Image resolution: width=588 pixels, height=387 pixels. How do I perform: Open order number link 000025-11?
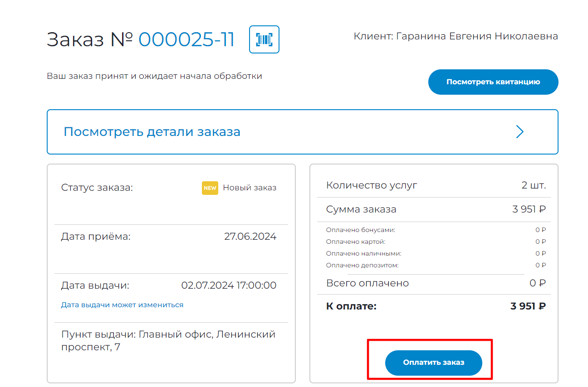pyautogui.click(x=186, y=40)
